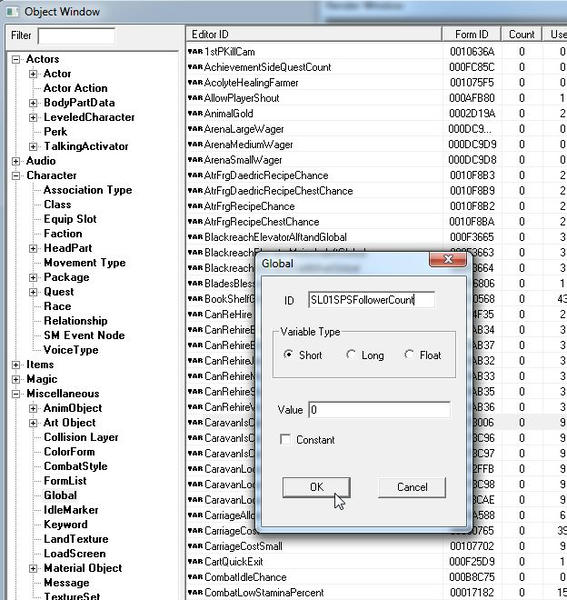
Task: Click the Object Window title icon
Action: click(12, 11)
